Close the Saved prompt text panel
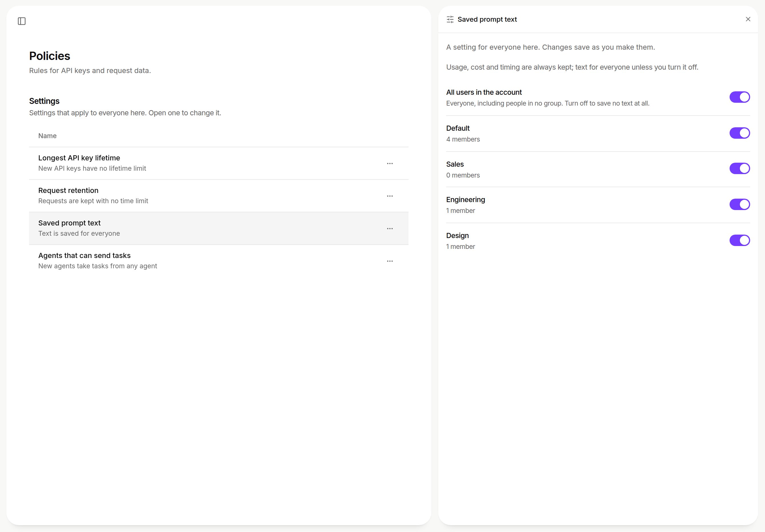765x532 pixels. click(748, 19)
